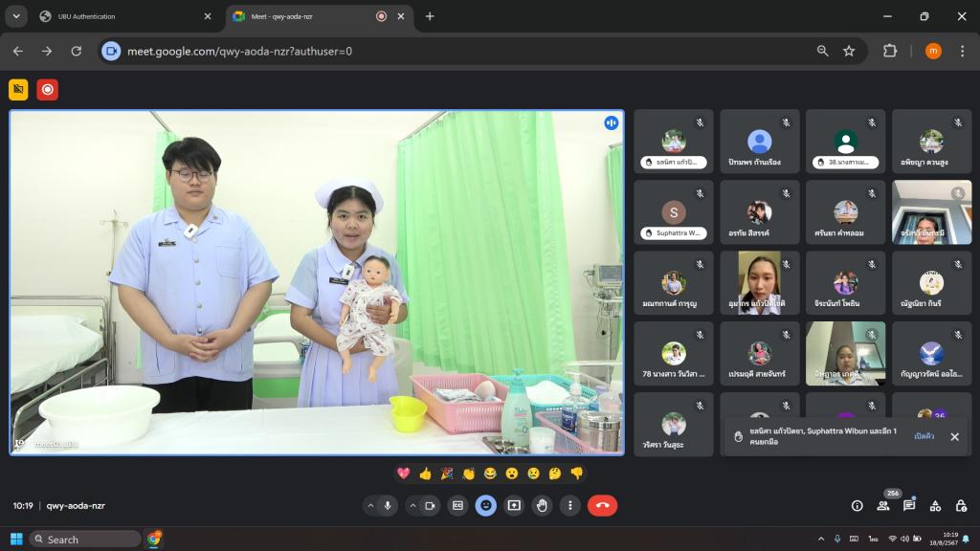Screen dimensions: 980x551
Task: Toggle the emoji reactions bar
Action: (x=486, y=506)
